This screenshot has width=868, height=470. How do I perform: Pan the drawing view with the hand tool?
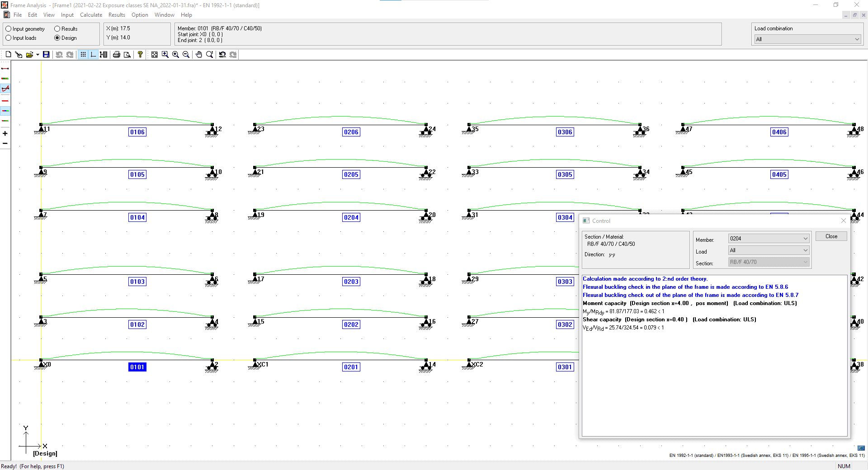click(198, 54)
